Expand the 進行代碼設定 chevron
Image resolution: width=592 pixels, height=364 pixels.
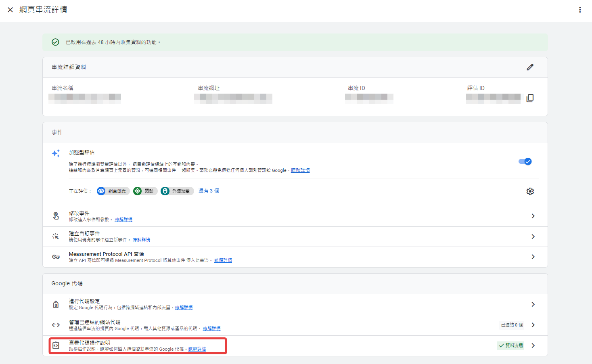pyautogui.click(x=533, y=304)
